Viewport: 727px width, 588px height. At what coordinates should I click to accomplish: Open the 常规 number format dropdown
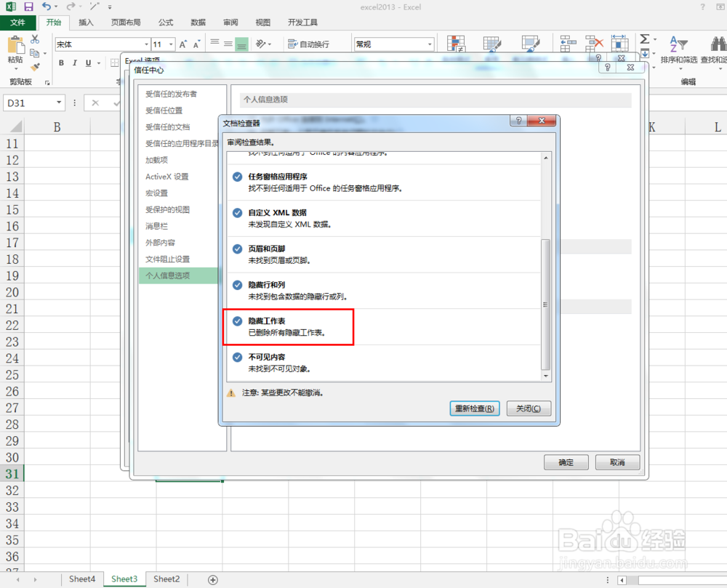coord(428,44)
